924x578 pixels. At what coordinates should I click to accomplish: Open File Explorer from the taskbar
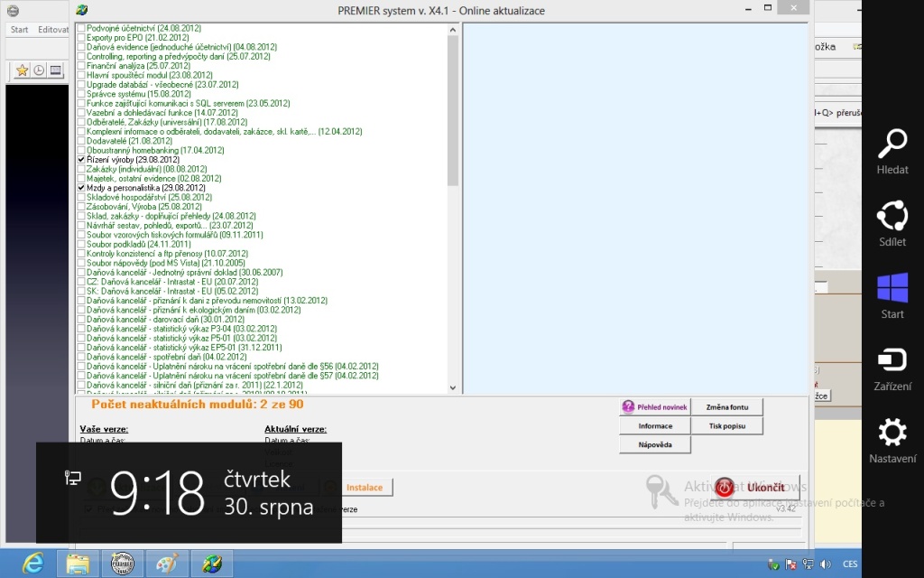[78, 564]
